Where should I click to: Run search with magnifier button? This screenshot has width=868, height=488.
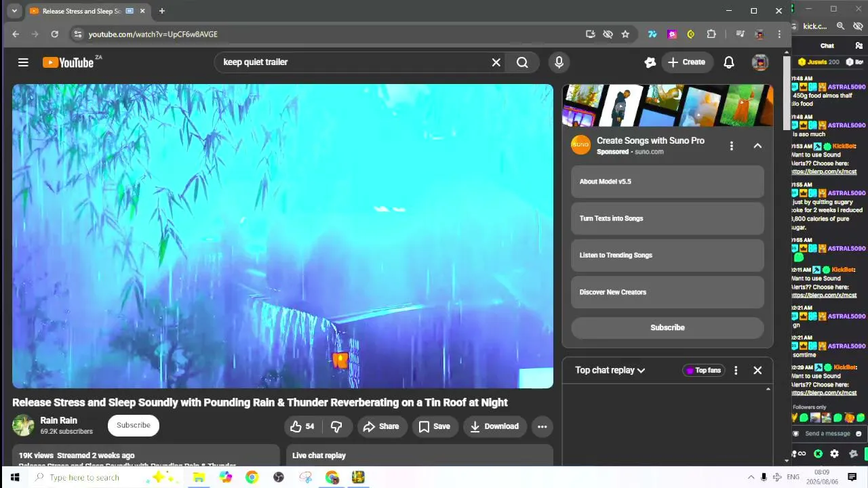[522, 62]
